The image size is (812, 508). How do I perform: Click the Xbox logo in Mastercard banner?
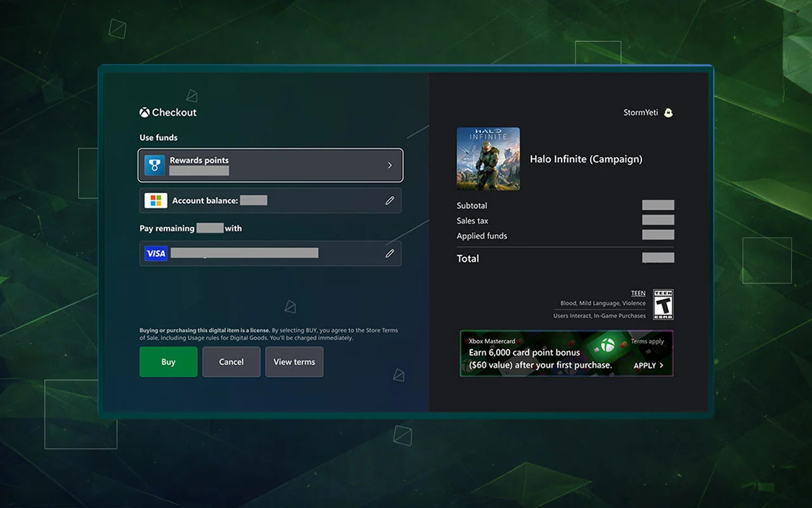click(x=608, y=346)
